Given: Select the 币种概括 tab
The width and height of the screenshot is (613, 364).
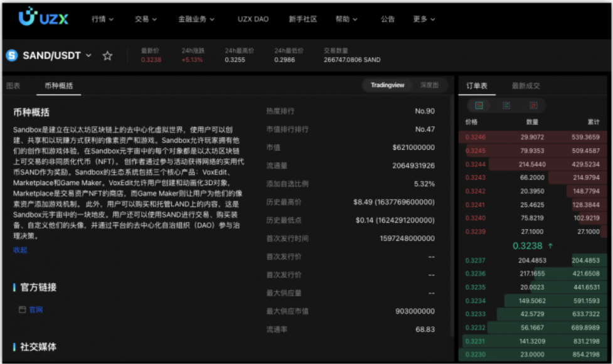Looking at the screenshot, I should click(x=58, y=85).
